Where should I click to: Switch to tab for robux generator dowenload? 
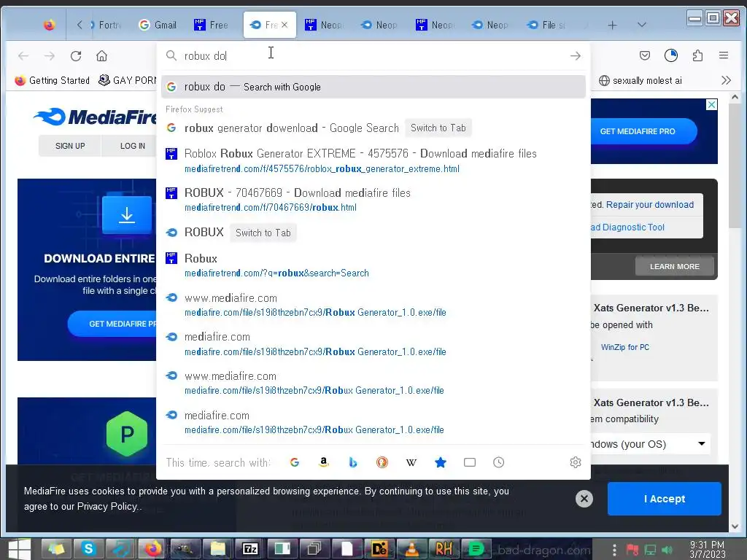[x=438, y=128]
